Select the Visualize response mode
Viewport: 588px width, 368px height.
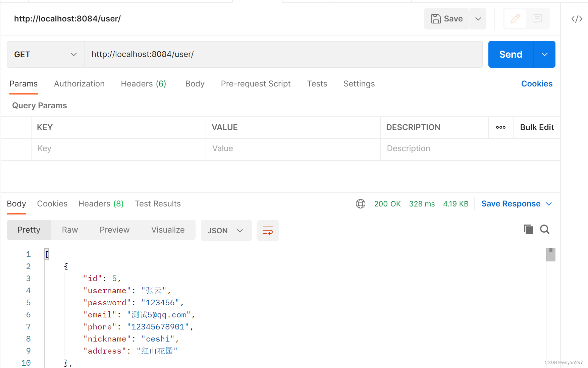pos(168,230)
